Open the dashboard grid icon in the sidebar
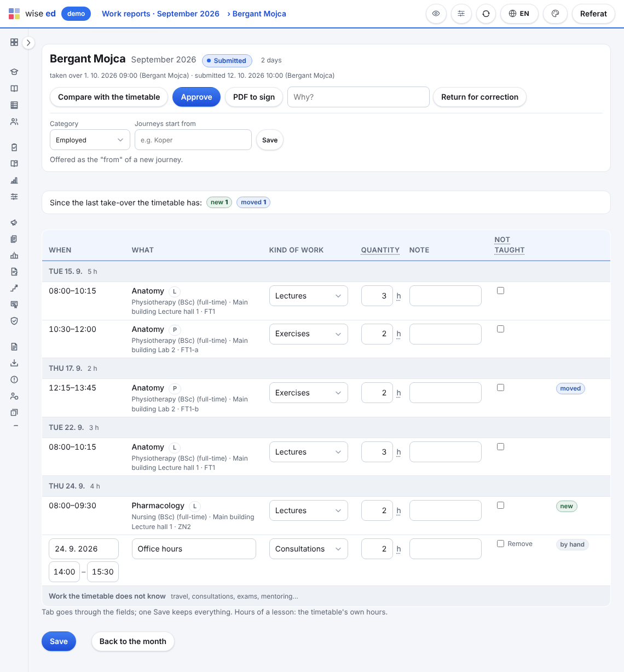624x672 pixels. (14, 42)
